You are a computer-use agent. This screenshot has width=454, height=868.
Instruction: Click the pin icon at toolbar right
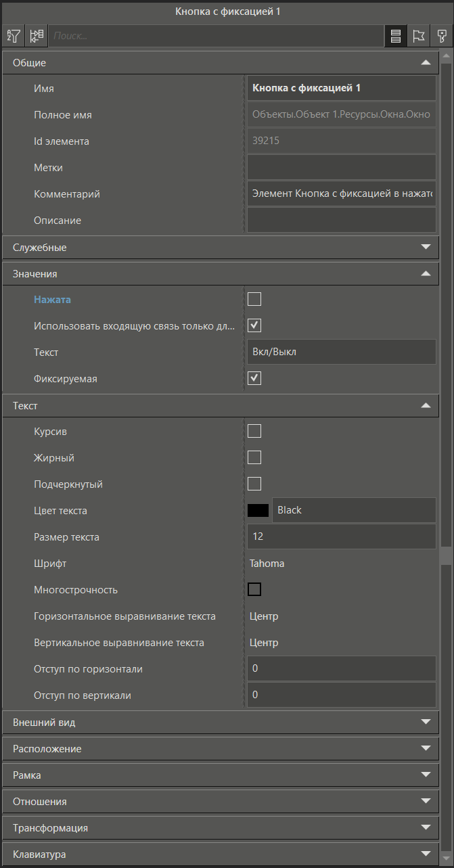point(442,36)
